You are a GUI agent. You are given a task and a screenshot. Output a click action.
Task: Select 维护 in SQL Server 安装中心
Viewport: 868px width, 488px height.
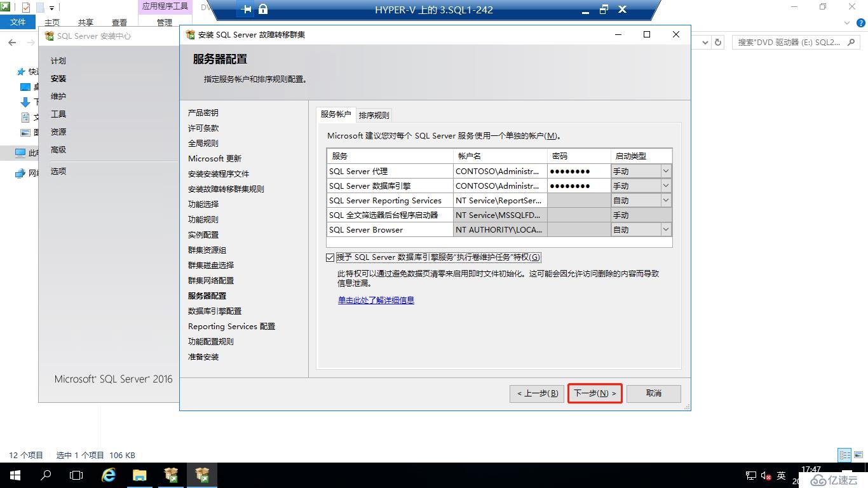pos(58,97)
